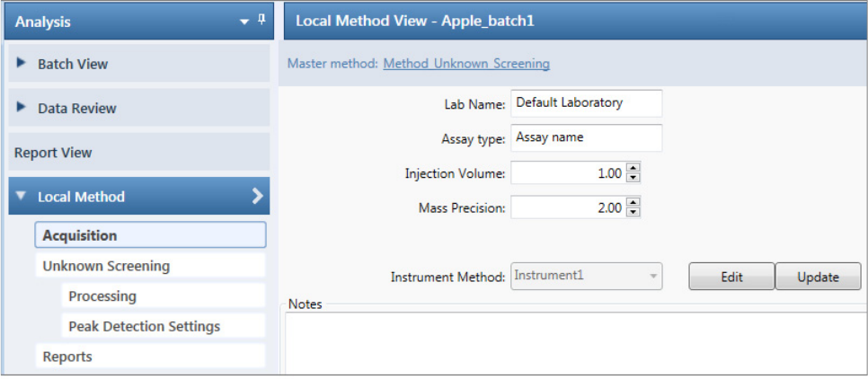The width and height of the screenshot is (868, 379).
Task: Open the Processing settings page
Action: [x=102, y=296]
